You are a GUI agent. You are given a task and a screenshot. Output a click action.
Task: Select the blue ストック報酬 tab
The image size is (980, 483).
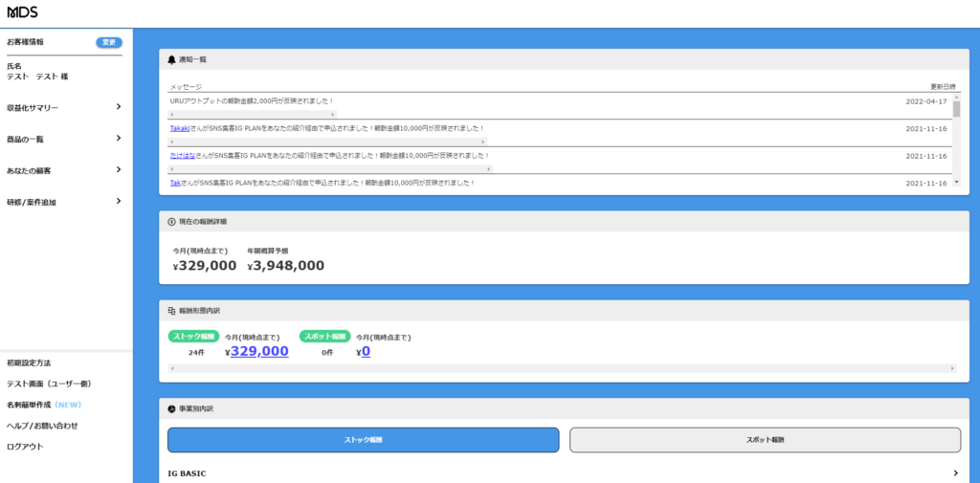tap(363, 440)
